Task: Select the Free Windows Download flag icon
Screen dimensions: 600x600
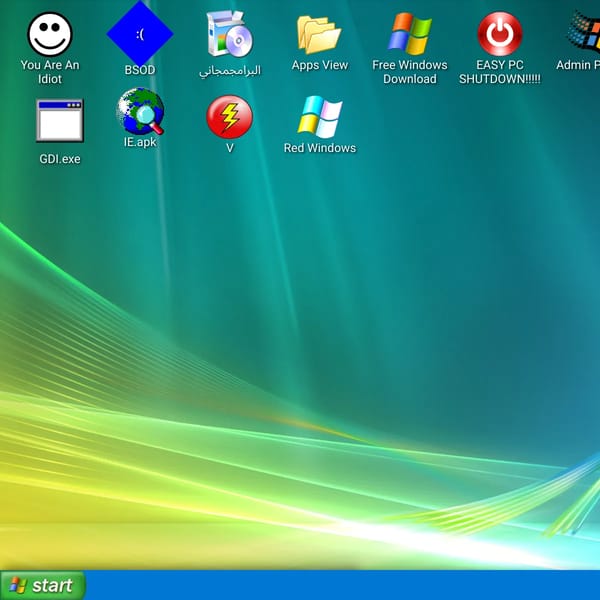Action: [x=409, y=34]
